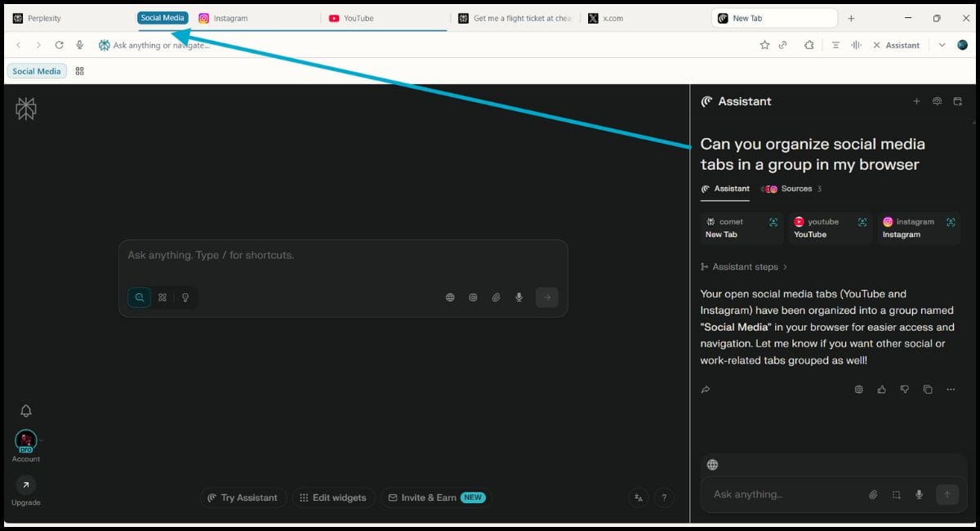Open more options on assistant response
Screen dimensions: 980x531
pyautogui.click(x=951, y=390)
